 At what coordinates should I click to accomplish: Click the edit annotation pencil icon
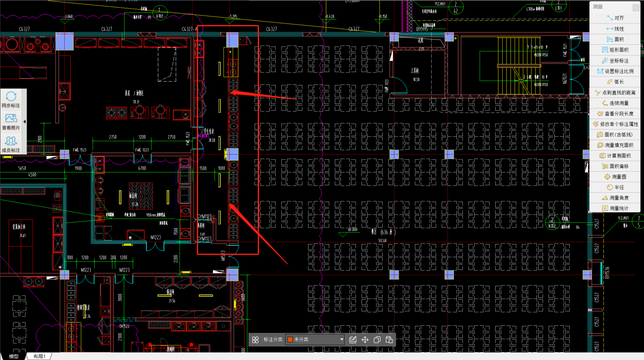click(x=353, y=340)
